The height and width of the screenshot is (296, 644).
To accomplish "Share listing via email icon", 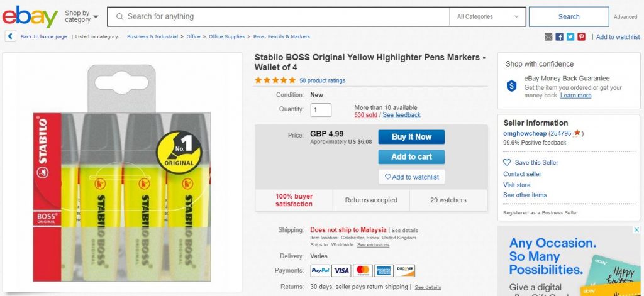I will point(548,37).
